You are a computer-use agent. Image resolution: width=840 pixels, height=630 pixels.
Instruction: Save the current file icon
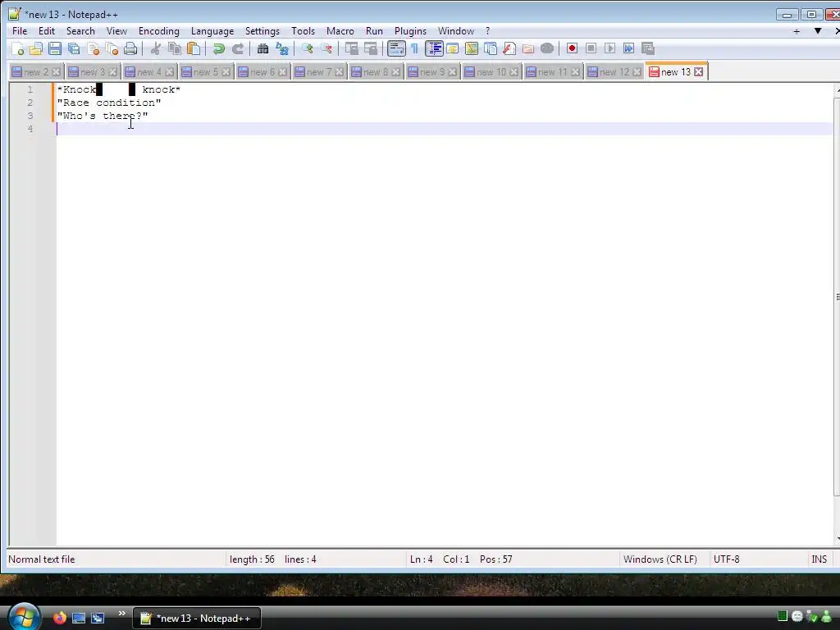coord(55,48)
